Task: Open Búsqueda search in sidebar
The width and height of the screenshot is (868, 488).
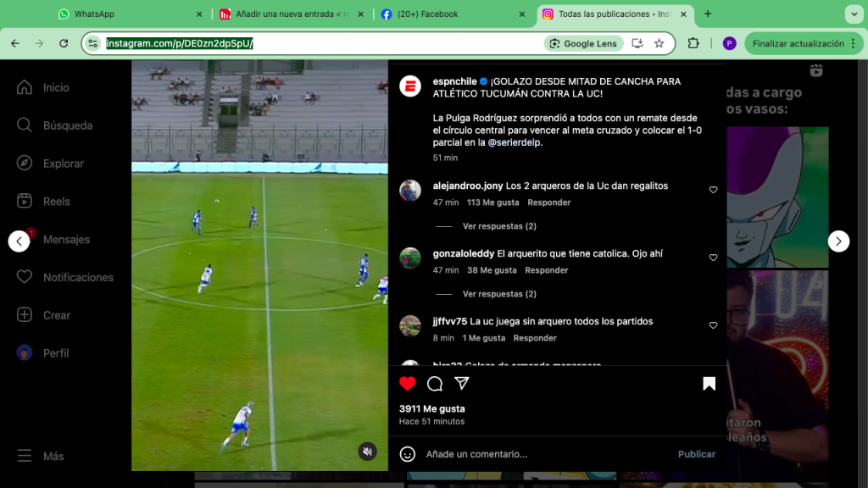Action: click(x=54, y=125)
